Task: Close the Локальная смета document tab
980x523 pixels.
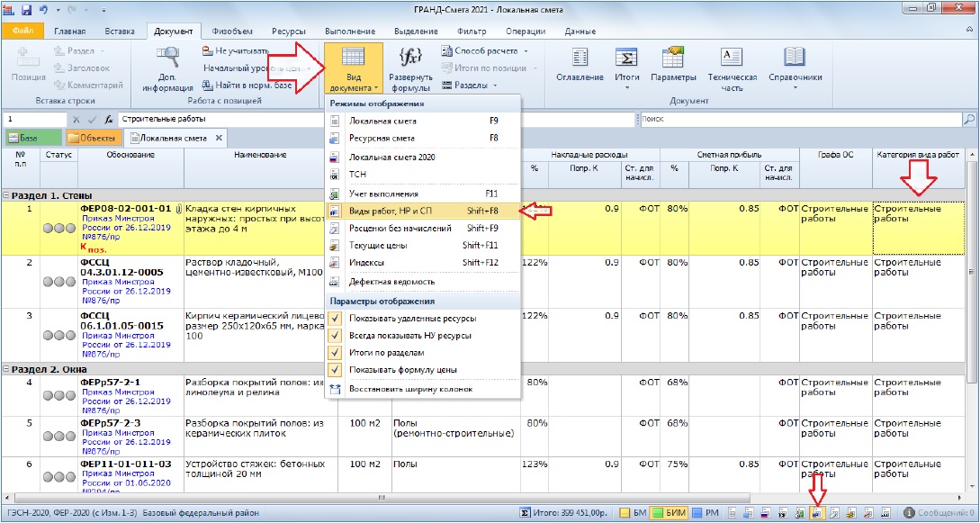Action: [219, 138]
